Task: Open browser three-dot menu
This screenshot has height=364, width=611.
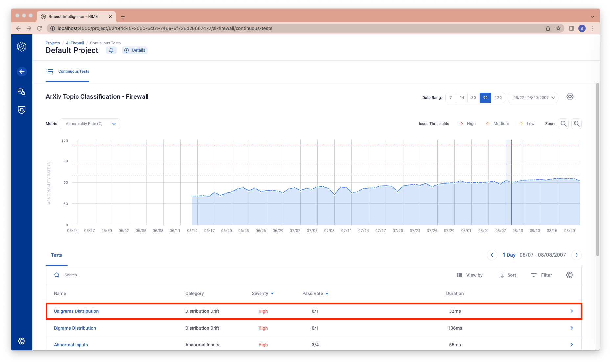Action: click(593, 28)
